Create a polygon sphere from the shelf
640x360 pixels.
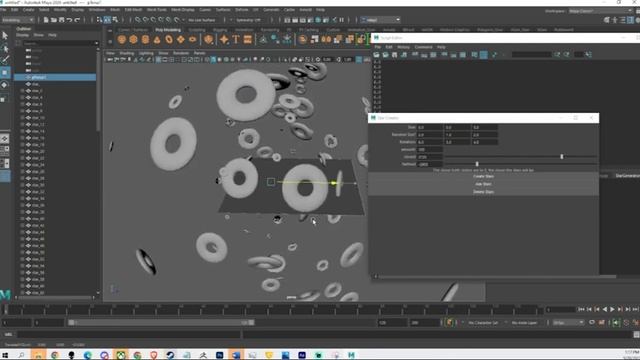[x=122, y=40]
